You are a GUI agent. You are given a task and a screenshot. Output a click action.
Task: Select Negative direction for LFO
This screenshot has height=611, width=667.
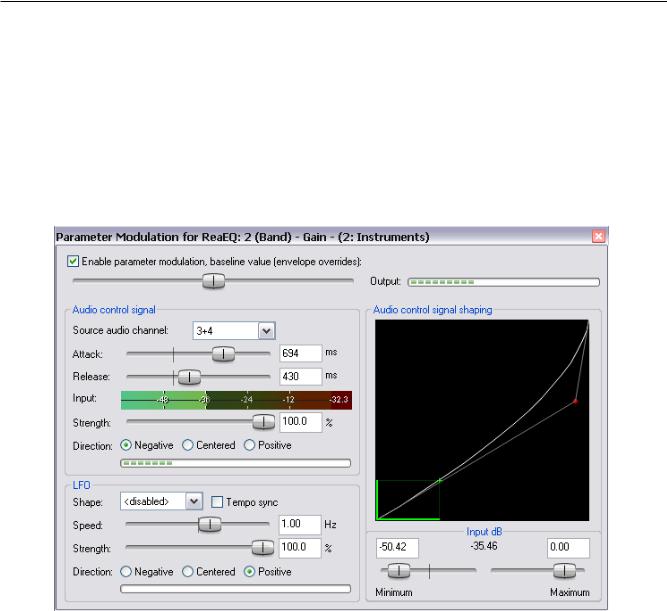(x=126, y=571)
